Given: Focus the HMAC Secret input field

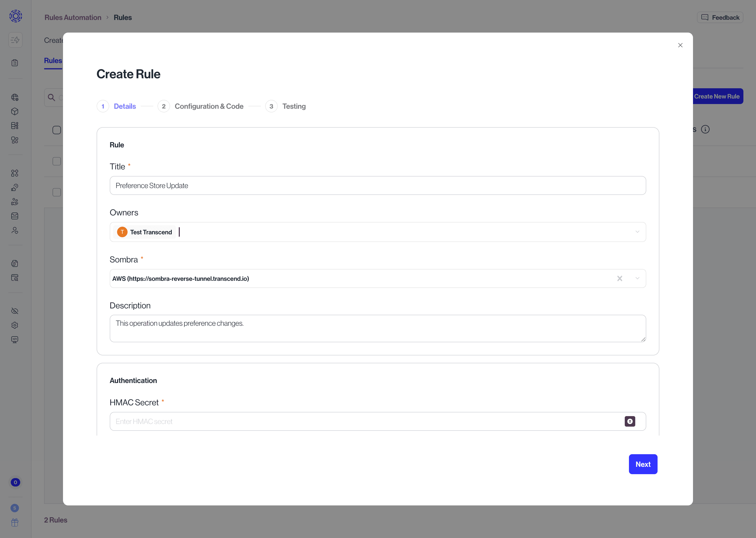Looking at the screenshot, I should [378, 421].
